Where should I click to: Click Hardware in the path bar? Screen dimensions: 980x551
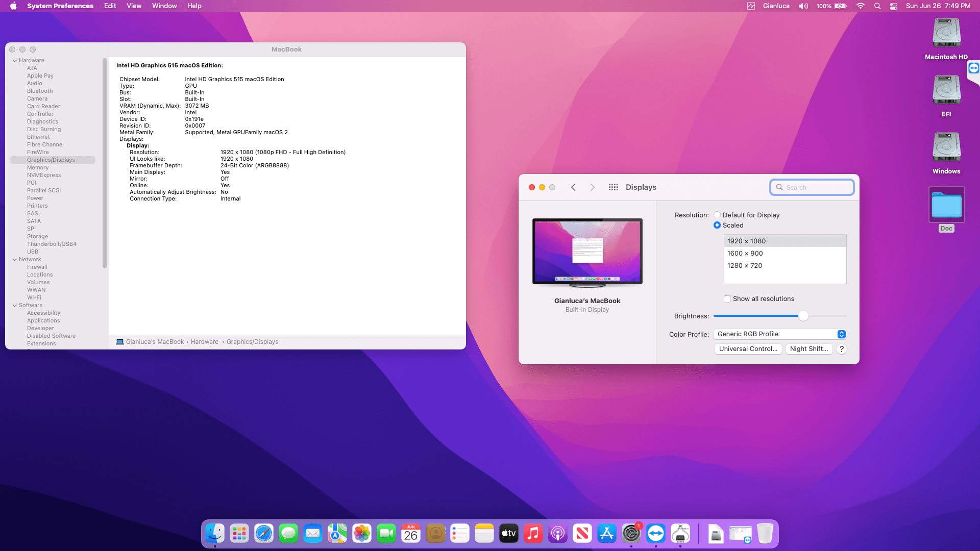pyautogui.click(x=205, y=342)
